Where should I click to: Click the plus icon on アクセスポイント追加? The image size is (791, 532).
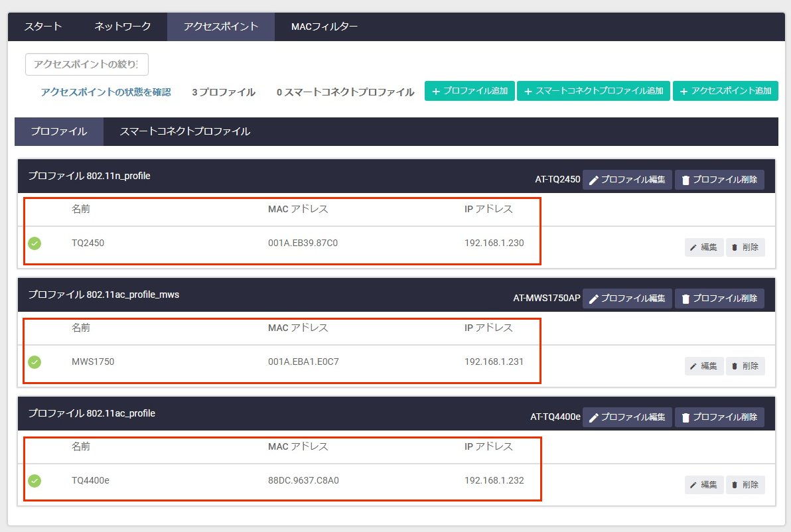[684, 92]
